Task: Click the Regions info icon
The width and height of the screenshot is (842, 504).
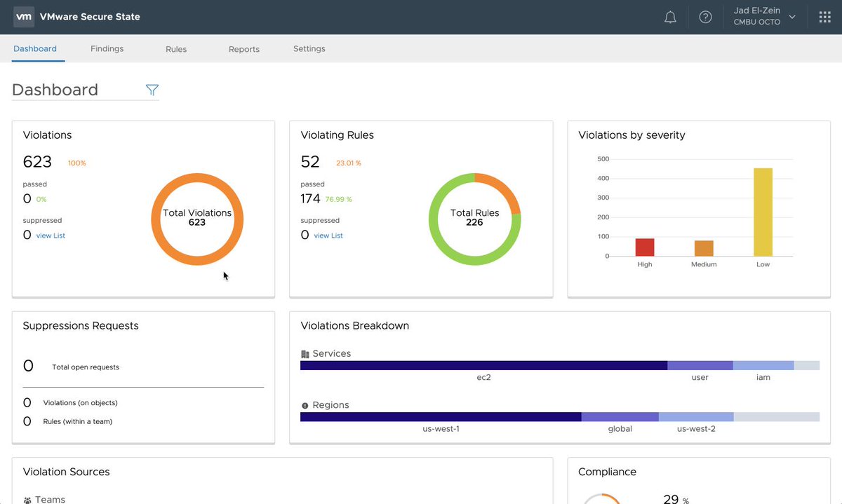Action: pos(305,406)
